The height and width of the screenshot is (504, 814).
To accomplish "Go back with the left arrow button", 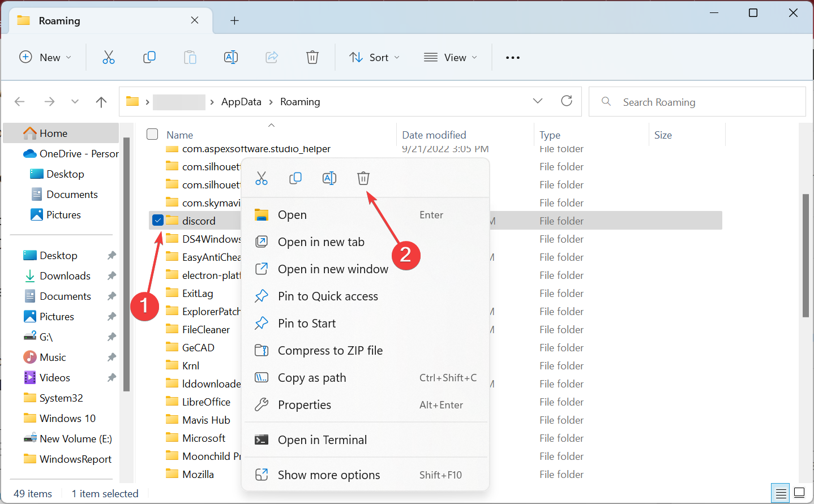I will 20,102.
